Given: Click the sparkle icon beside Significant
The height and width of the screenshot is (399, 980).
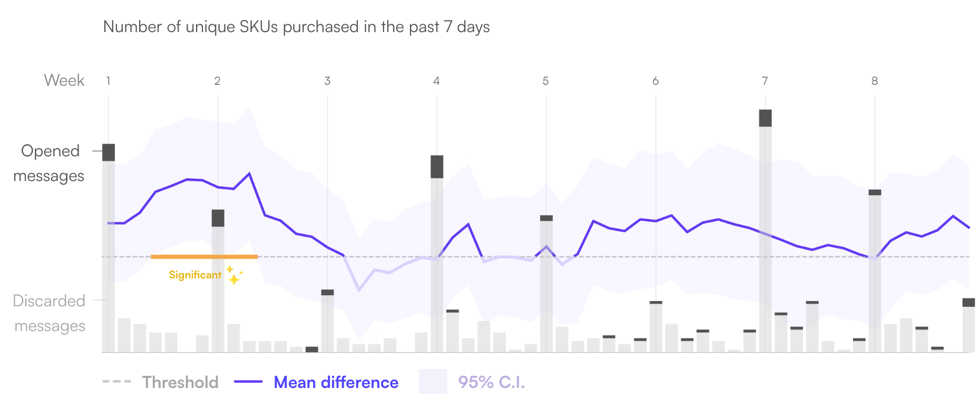Looking at the screenshot, I should [234, 275].
